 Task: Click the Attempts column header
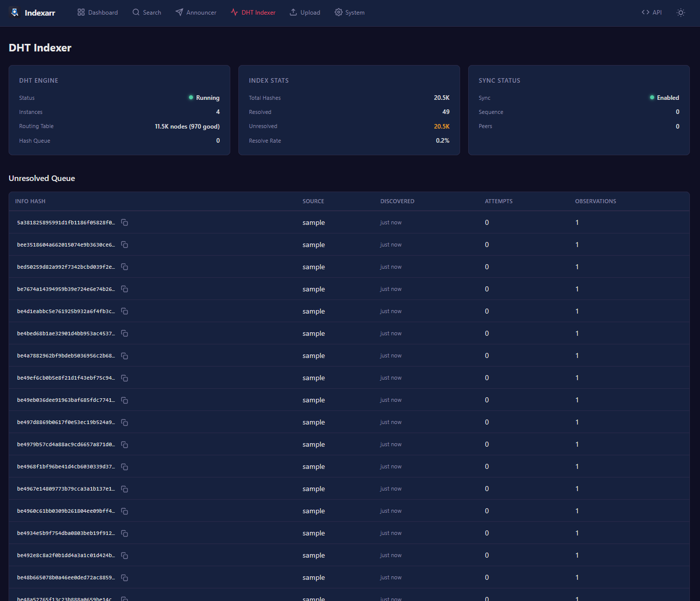498,201
